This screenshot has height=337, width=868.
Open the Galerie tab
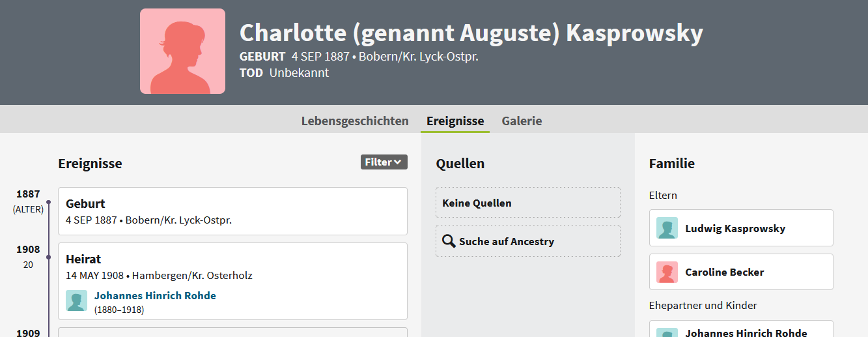point(522,121)
